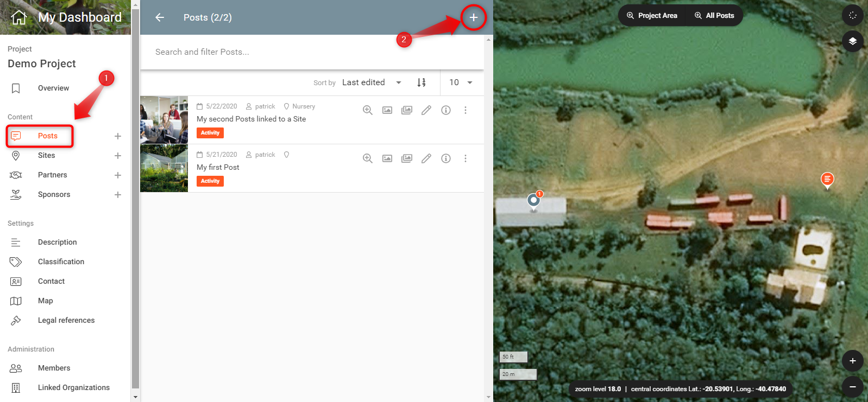Viewport: 868px width, 402px height.
Task: Open more options for 'My first Post'
Action: click(466, 158)
